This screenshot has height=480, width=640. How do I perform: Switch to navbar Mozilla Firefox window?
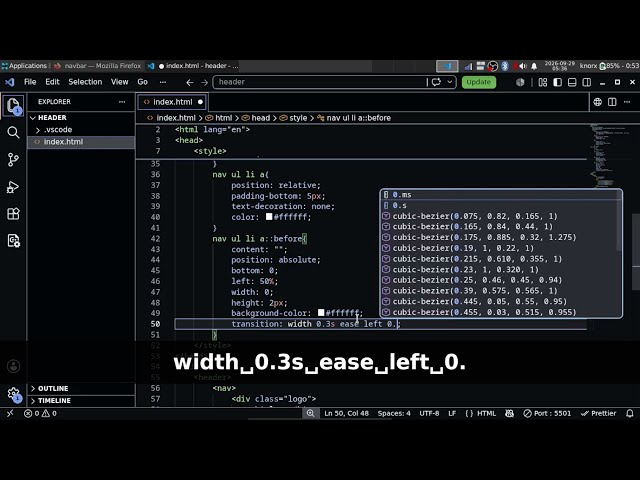pyautogui.click(x=98, y=66)
